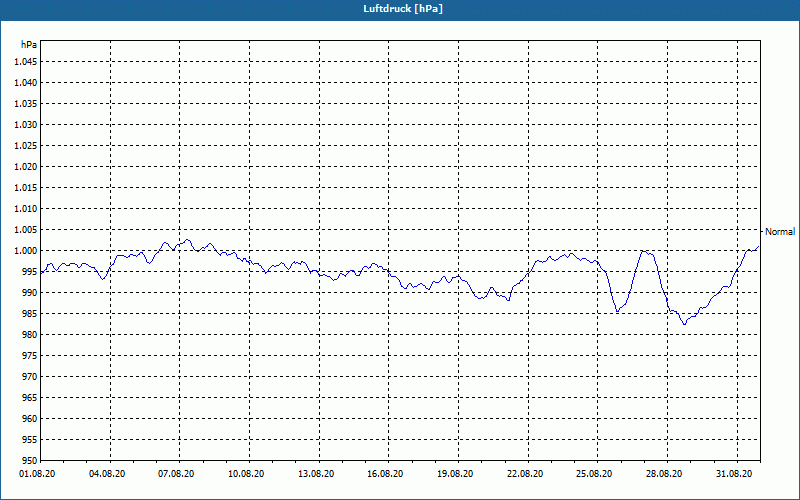Click the 1.030 y-axis value
The image size is (800, 500).
point(26,124)
